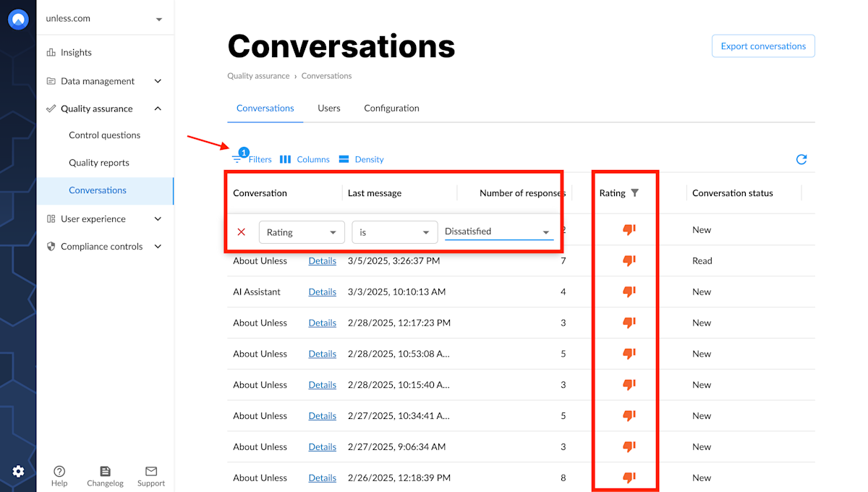Remove the filter using the red X
Screen dimensions: 868x492
pyautogui.click(x=241, y=232)
